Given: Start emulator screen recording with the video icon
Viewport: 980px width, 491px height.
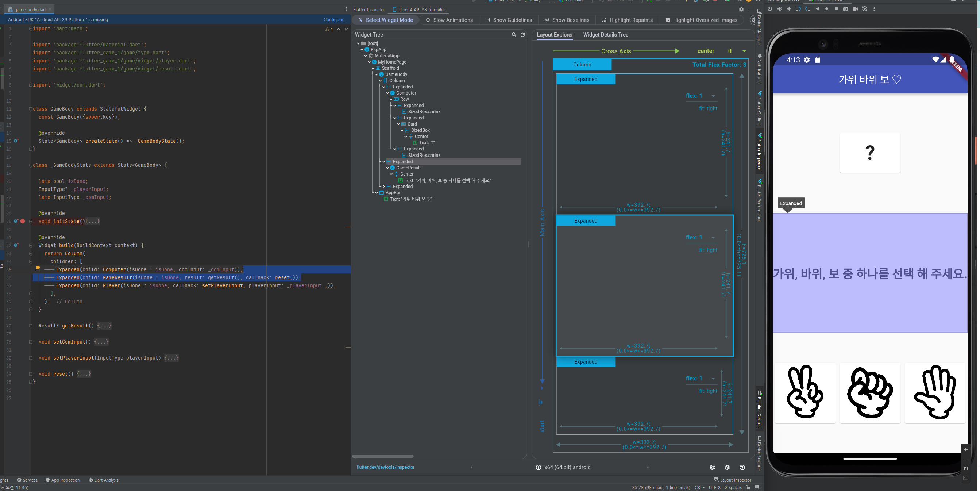Looking at the screenshot, I should pyautogui.click(x=855, y=9).
